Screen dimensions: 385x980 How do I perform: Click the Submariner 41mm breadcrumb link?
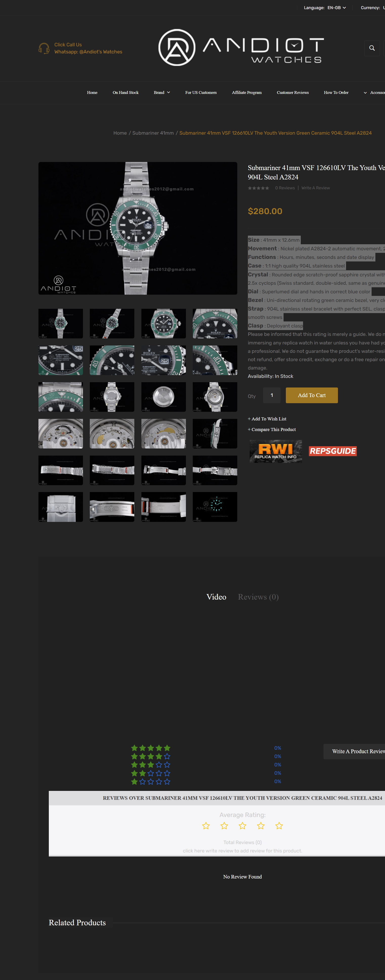point(153,133)
